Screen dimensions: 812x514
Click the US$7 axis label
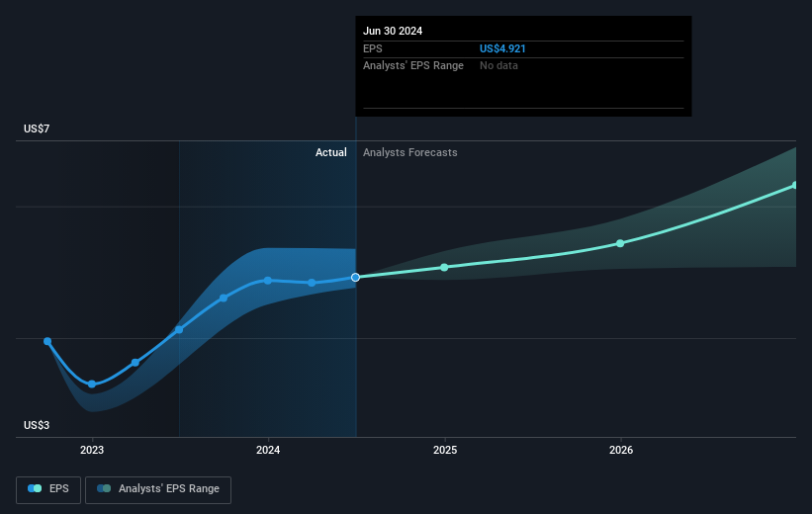pyautogui.click(x=37, y=128)
